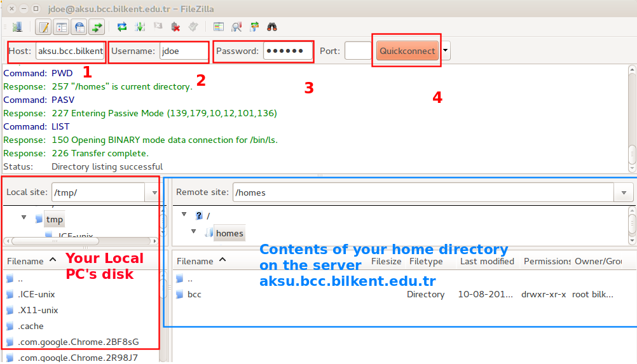Select '.X11-unix' filename in local list
Image resolution: width=637 pixels, height=364 pixels.
coord(38,310)
